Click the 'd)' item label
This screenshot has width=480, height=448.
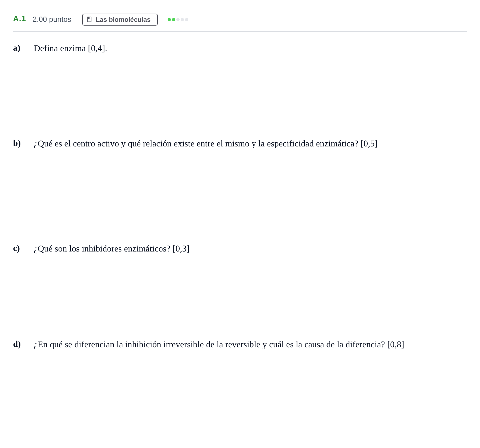tap(17, 344)
